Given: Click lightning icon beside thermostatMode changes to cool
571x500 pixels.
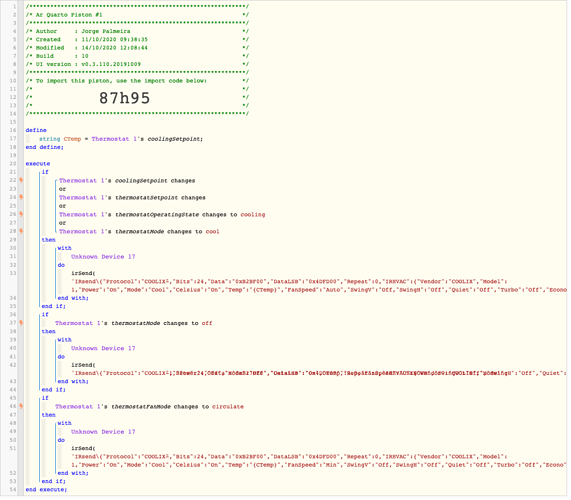Looking at the screenshot, I should click(21, 231).
